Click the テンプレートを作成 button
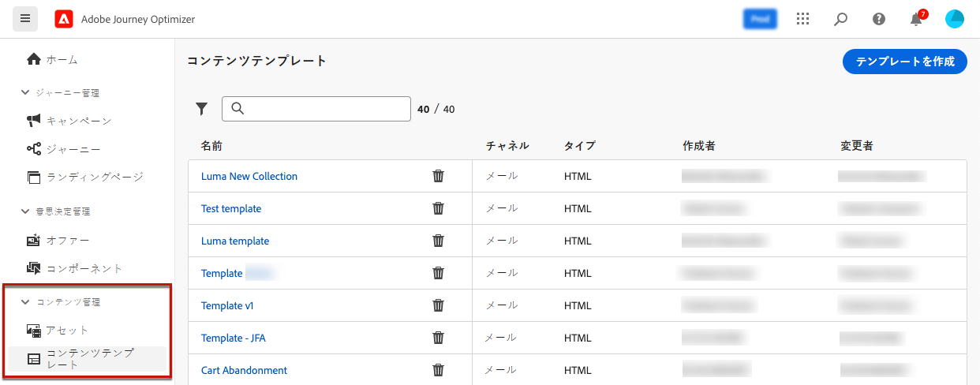The width and height of the screenshot is (980, 385). (904, 62)
